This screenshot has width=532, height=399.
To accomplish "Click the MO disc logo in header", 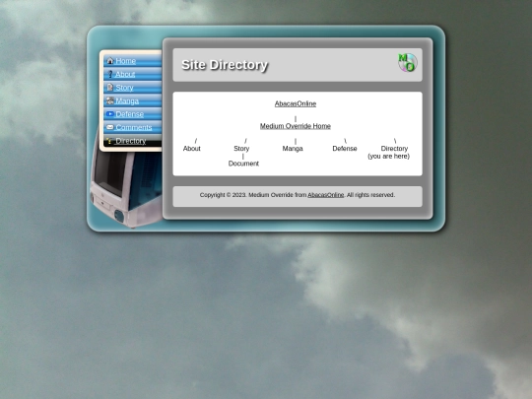I will (x=408, y=62).
